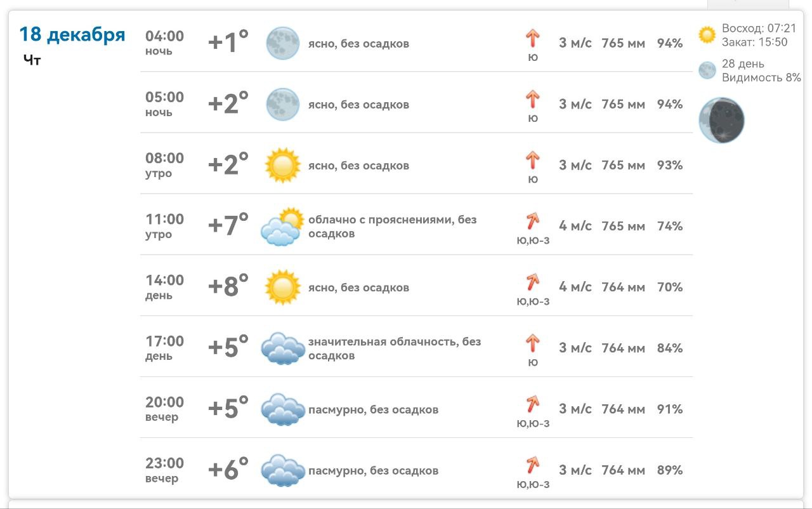This screenshot has width=812, height=509.
Task: Click the overcast cloud icon at 23:00
Action: coord(283,470)
